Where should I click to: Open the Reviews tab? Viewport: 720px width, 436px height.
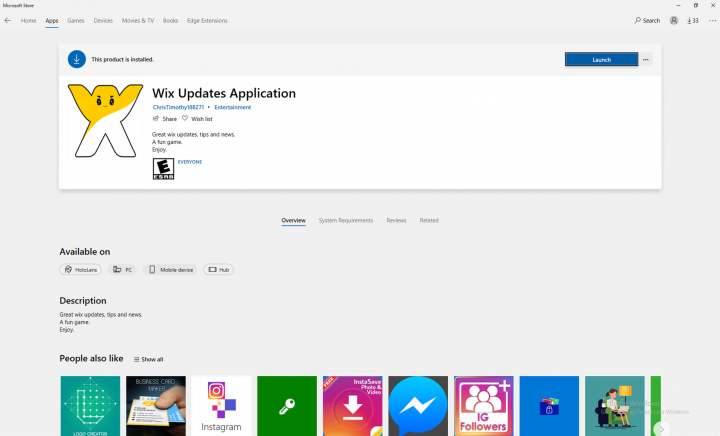(x=396, y=220)
